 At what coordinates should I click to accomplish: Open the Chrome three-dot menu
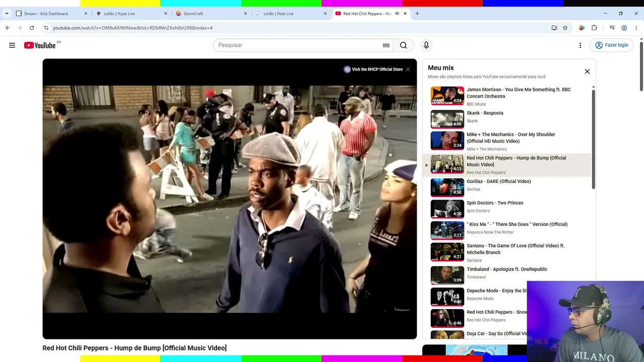[x=636, y=28]
